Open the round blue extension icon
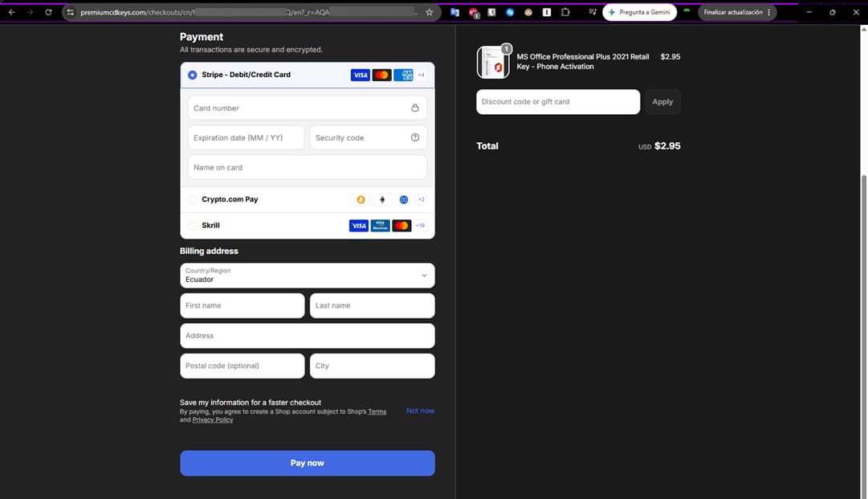868x499 pixels. tap(510, 12)
